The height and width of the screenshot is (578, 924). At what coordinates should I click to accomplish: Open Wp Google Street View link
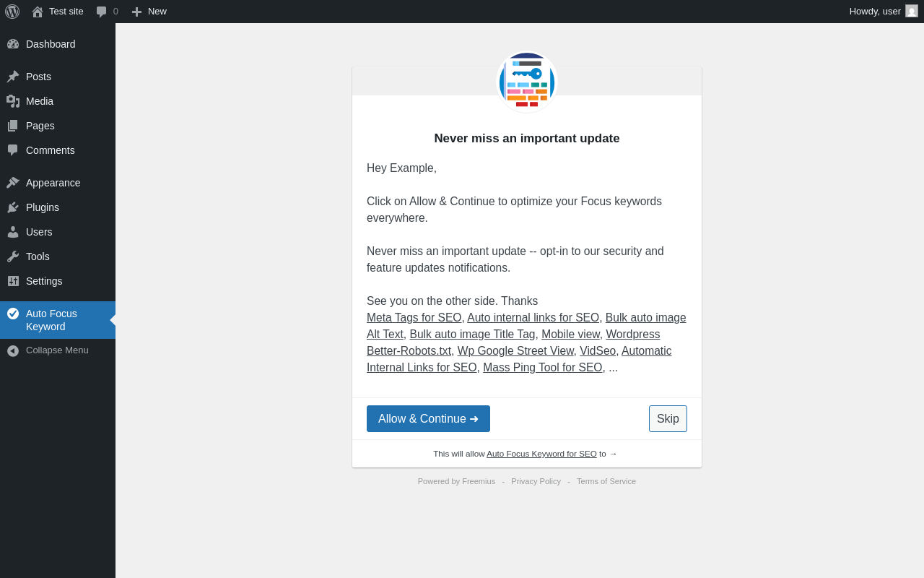coord(515,350)
